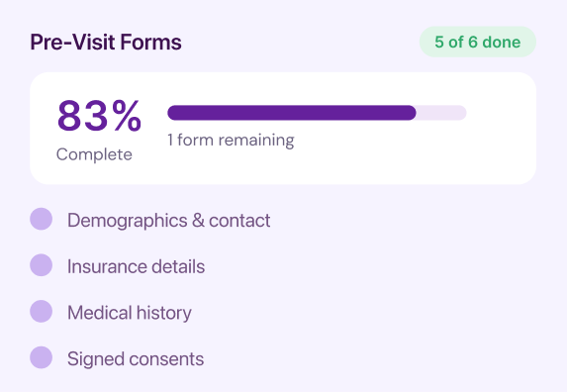
Task: Open the Medical history form
Action: point(130,313)
